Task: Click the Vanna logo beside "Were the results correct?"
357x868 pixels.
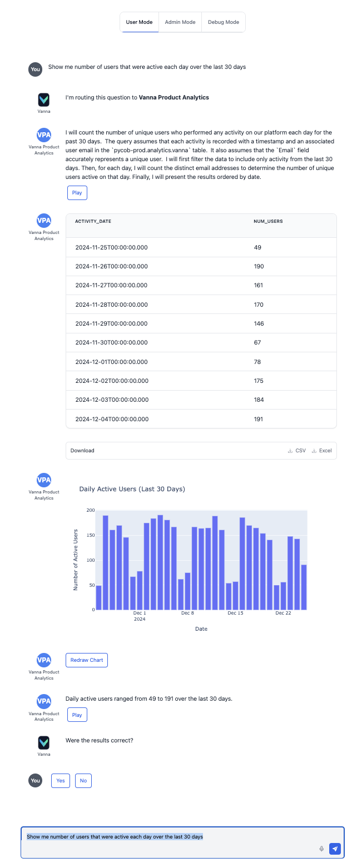Action: pyautogui.click(x=43, y=742)
